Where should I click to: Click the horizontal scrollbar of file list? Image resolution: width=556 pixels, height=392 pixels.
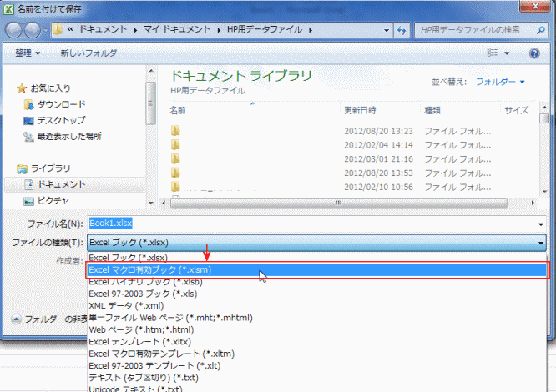pyautogui.click(x=339, y=203)
